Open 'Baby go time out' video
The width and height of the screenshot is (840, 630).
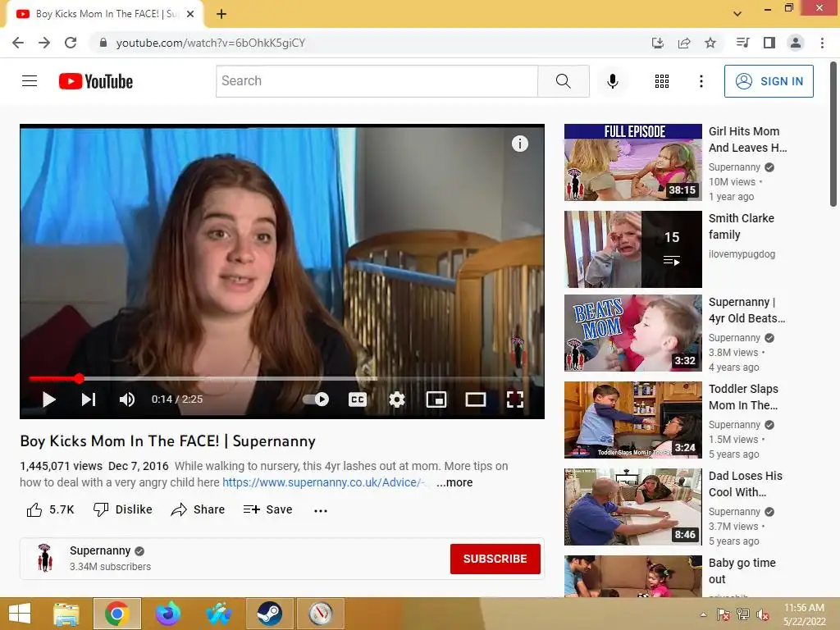tap(632, 577)
